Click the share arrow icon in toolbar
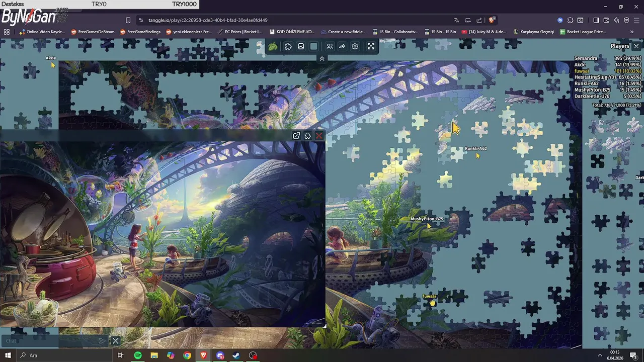This screenshot has height=362, width=644. coord(342,46)
